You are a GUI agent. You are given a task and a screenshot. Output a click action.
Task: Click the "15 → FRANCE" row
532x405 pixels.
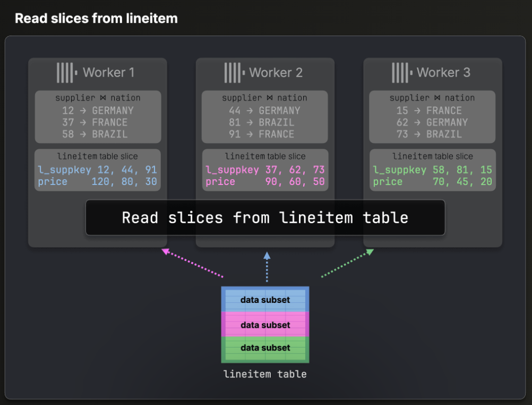pyautogui.click(x=429, y=111)
